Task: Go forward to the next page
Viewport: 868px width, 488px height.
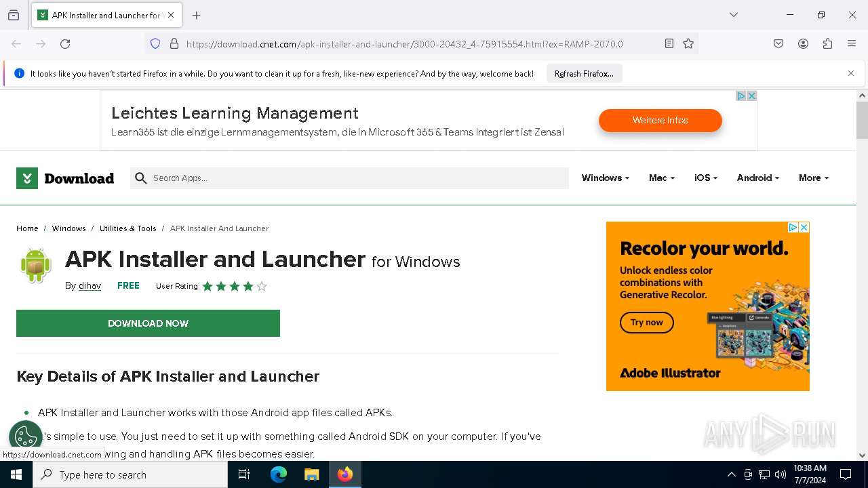Action: (x=41, y=44)
